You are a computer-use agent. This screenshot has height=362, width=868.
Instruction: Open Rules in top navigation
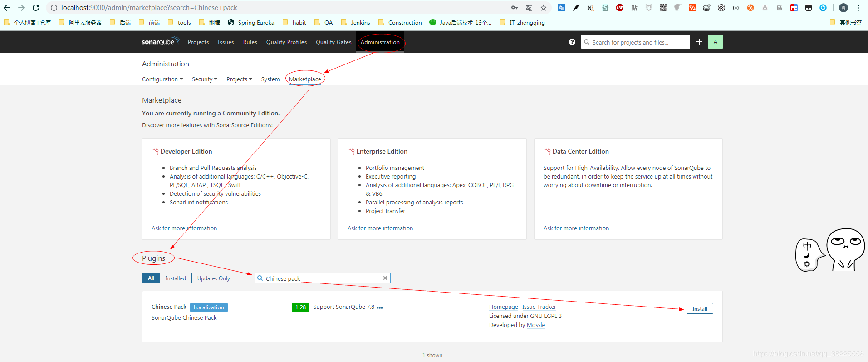(250, 42)
